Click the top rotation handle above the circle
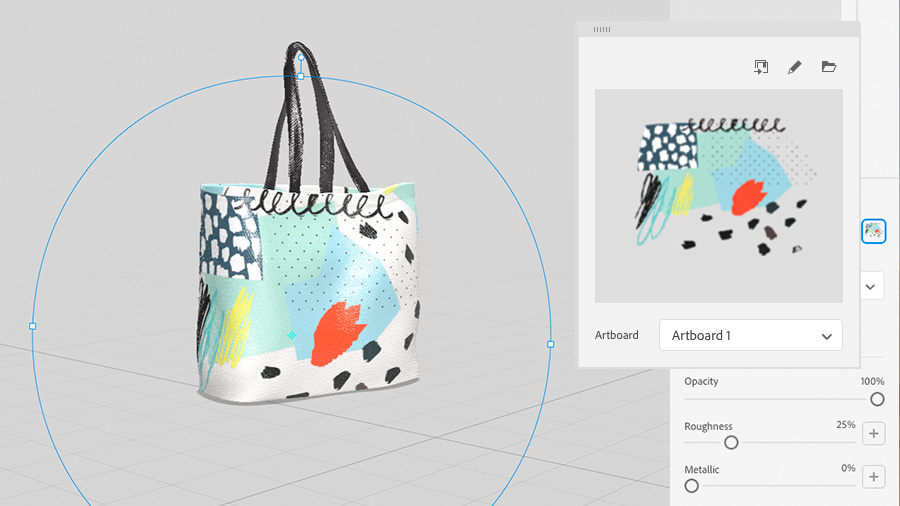This screenshot has width=900, height=506. tap(301, 57)
